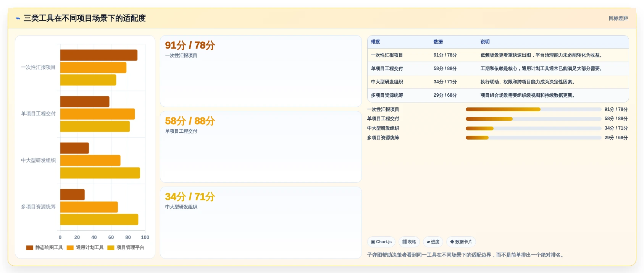Click the 目标差距 label in the header
This screenshot has height=273, width=644.
618,18
